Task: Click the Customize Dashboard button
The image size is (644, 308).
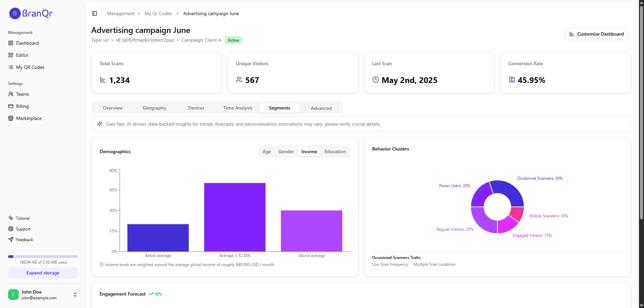Action: 596,34
